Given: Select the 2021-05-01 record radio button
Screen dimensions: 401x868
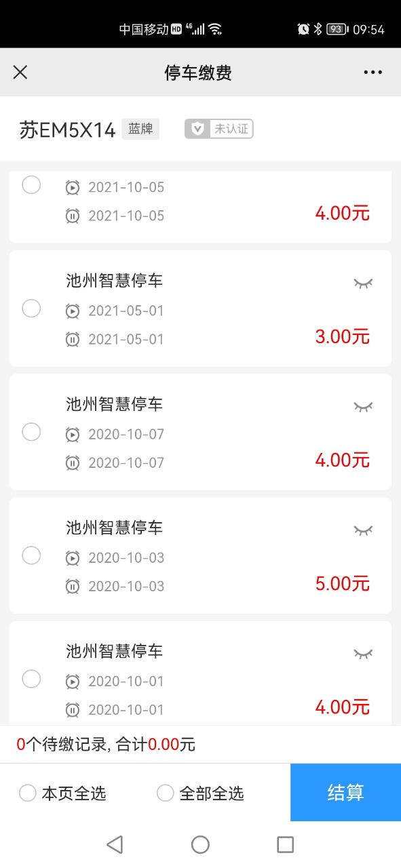Looking at the screenshot, I should [31, 309].
